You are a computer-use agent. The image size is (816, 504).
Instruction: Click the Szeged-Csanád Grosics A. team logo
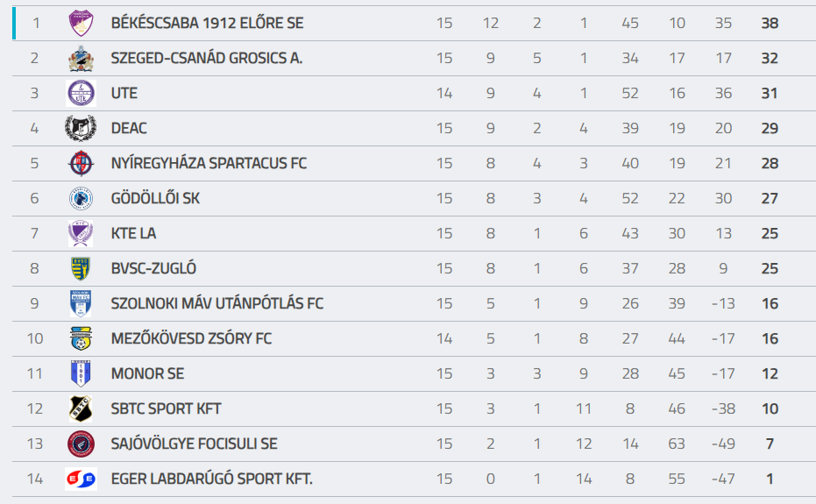click(x=81, y=58)
